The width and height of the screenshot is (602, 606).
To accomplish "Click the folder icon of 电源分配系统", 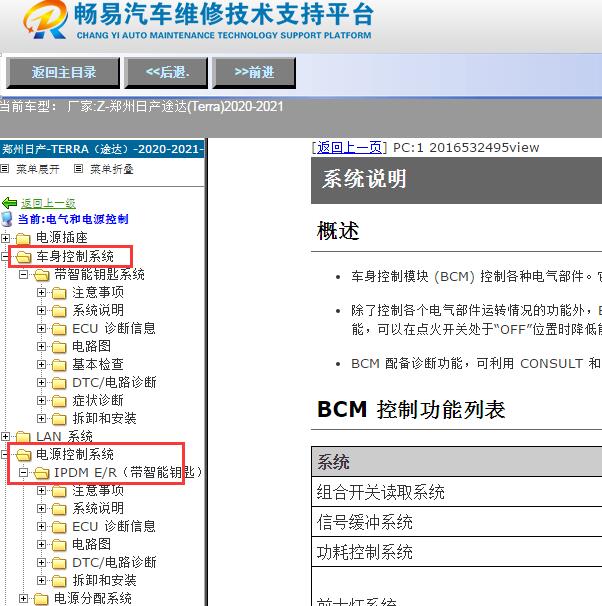I will (x=41, y=599).
